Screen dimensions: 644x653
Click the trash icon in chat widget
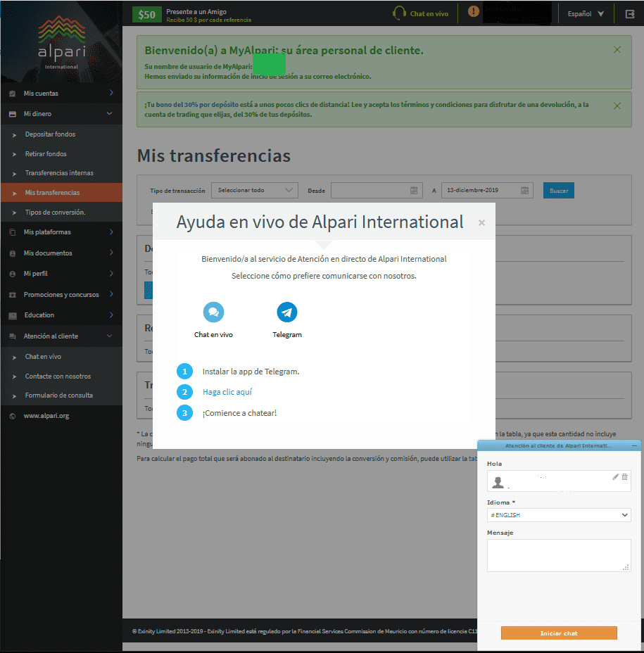[625, 477]
